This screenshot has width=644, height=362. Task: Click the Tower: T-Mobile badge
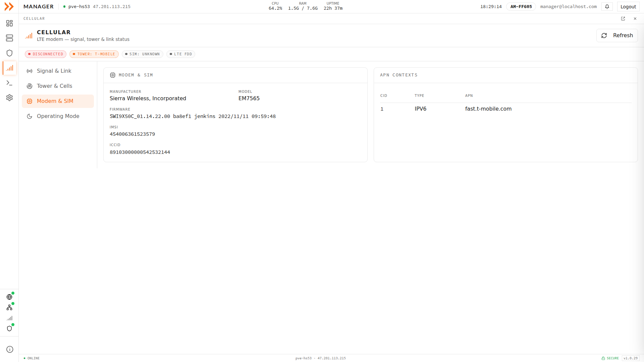94,54
